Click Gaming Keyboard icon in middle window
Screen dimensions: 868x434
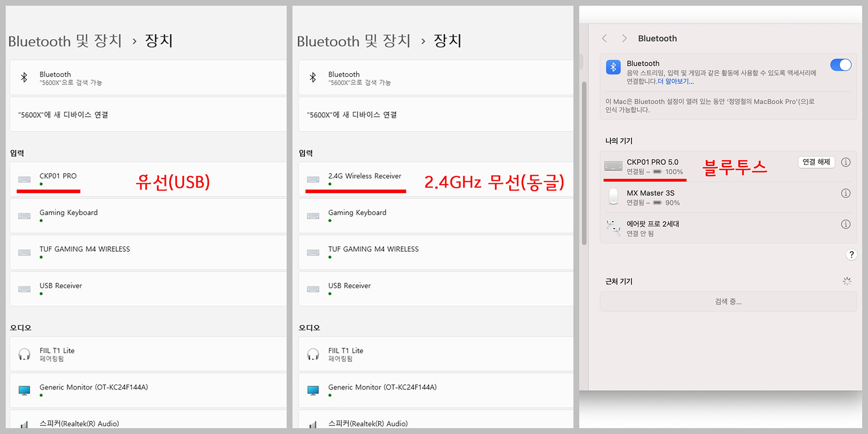(x=313, y=216)
